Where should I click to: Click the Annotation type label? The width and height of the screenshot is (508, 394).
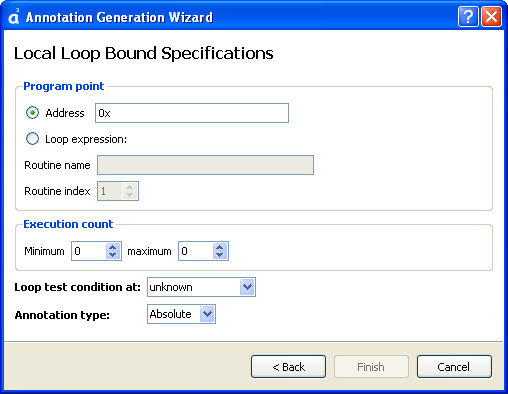pos(62,315)
